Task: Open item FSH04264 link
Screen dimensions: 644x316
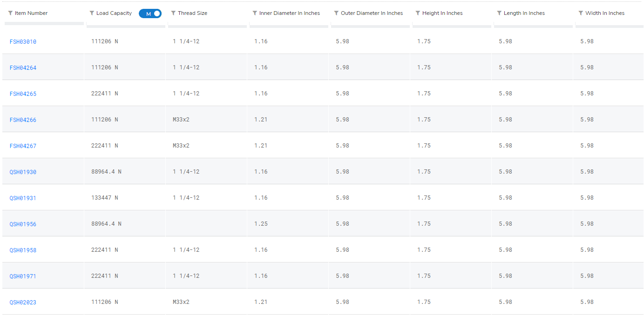Action: click(x=23, y=68)
